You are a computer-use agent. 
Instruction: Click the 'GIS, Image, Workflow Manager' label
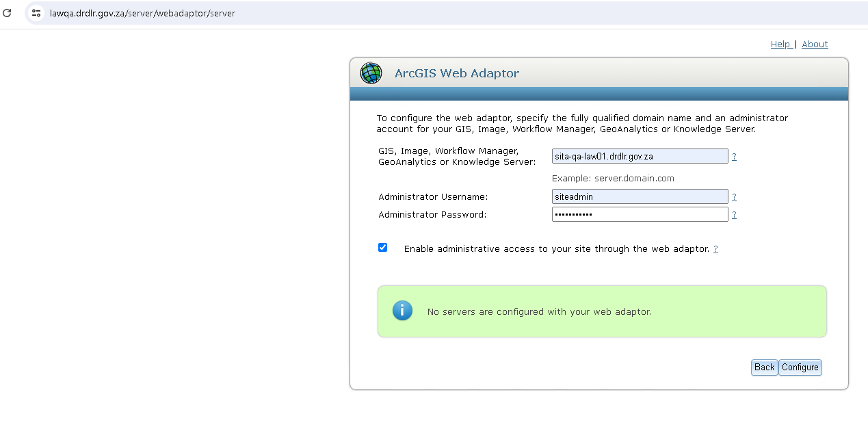[457, 157]
